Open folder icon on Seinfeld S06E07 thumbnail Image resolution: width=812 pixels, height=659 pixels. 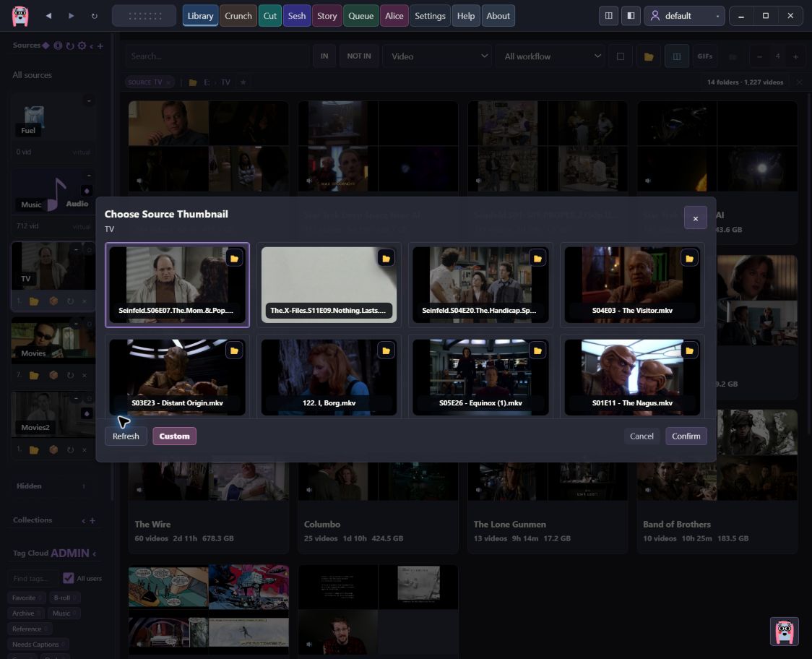point(234,258)
